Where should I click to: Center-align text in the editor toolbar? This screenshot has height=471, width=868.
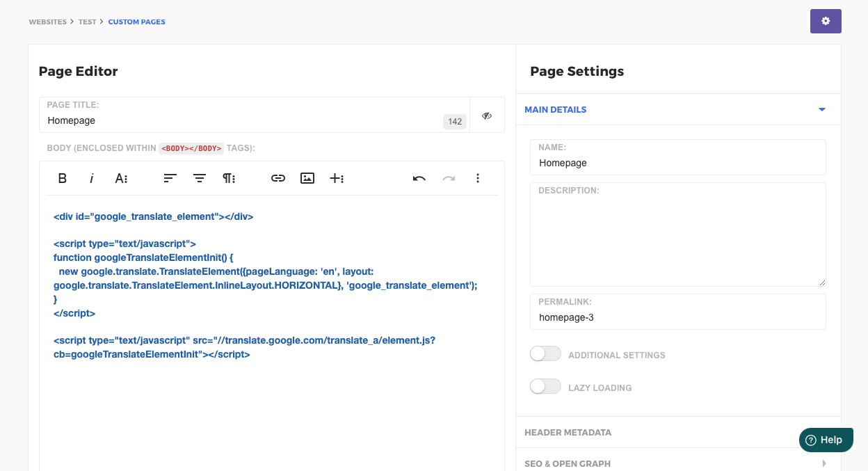[200, 178]
